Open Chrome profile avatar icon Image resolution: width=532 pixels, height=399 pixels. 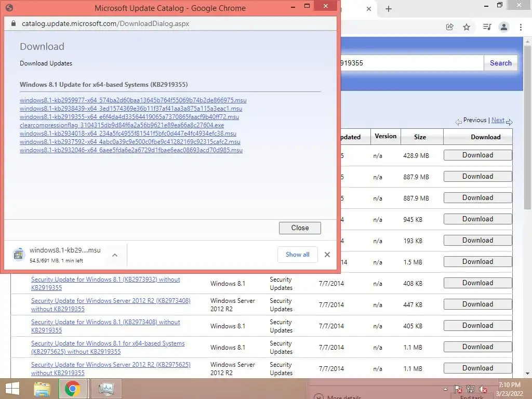coord(504,27)
